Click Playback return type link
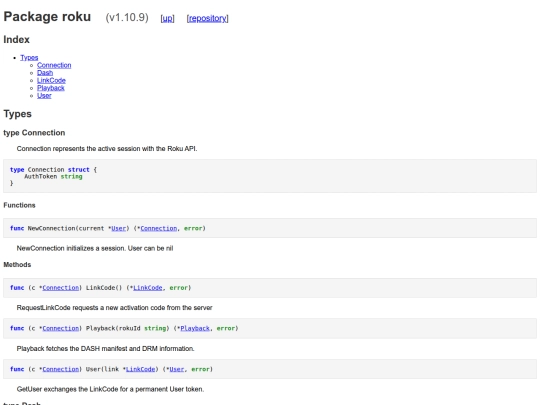The height and width of the screenshot is (405, 540). pyautogui.click(x=195, y=328)
